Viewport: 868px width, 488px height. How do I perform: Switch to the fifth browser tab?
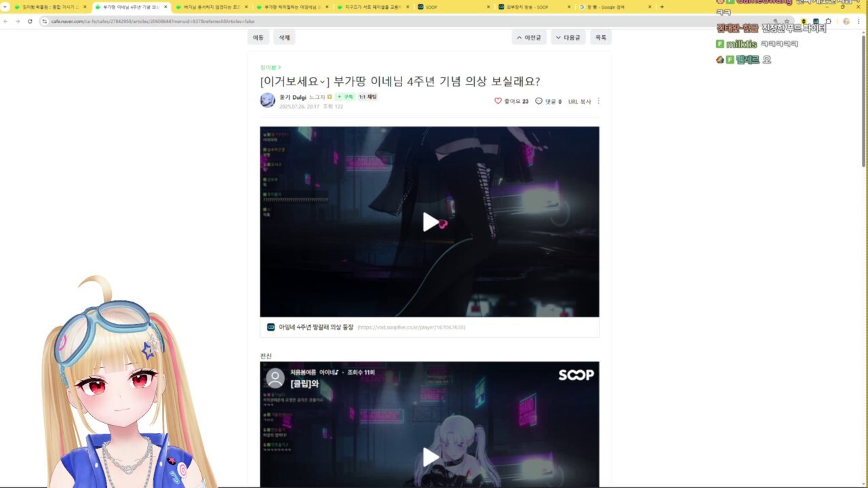coord(372,7)
